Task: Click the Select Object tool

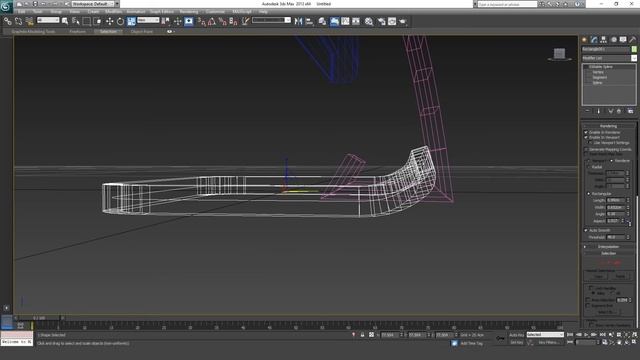Action: pos(65,21)
